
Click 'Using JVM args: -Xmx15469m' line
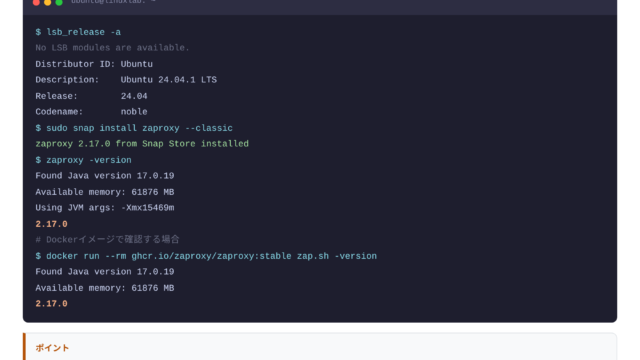(104, 208)
